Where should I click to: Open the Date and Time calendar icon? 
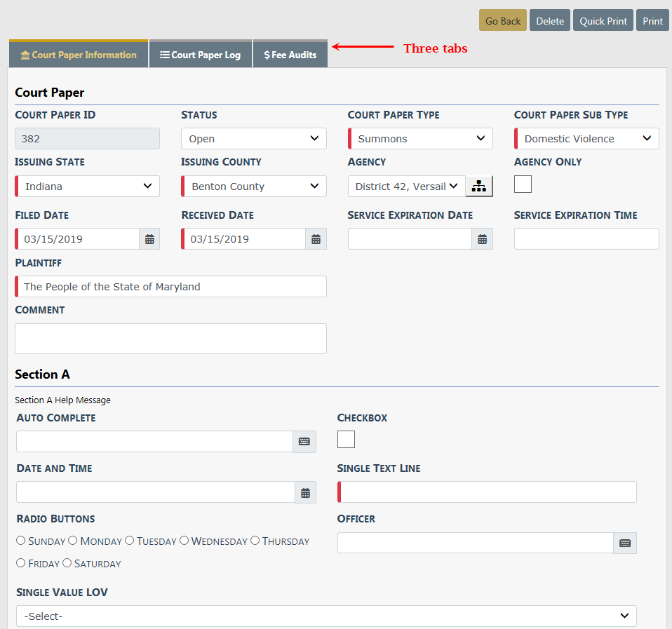click(305, 492)
